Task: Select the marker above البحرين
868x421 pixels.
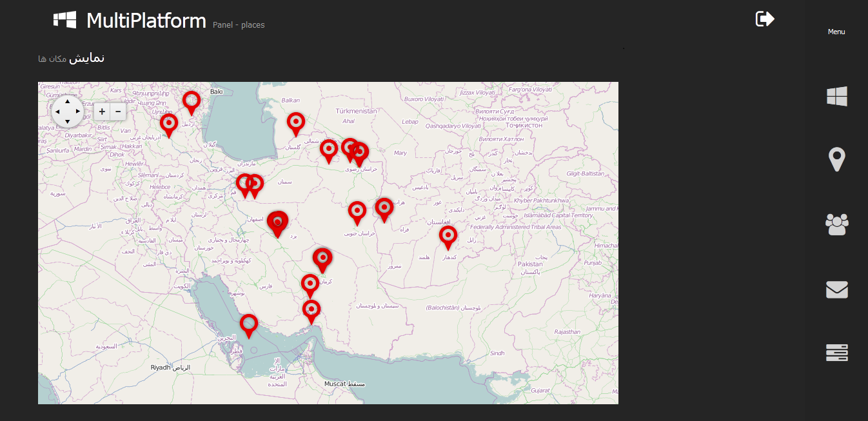Action: click(x=249, y=326)
